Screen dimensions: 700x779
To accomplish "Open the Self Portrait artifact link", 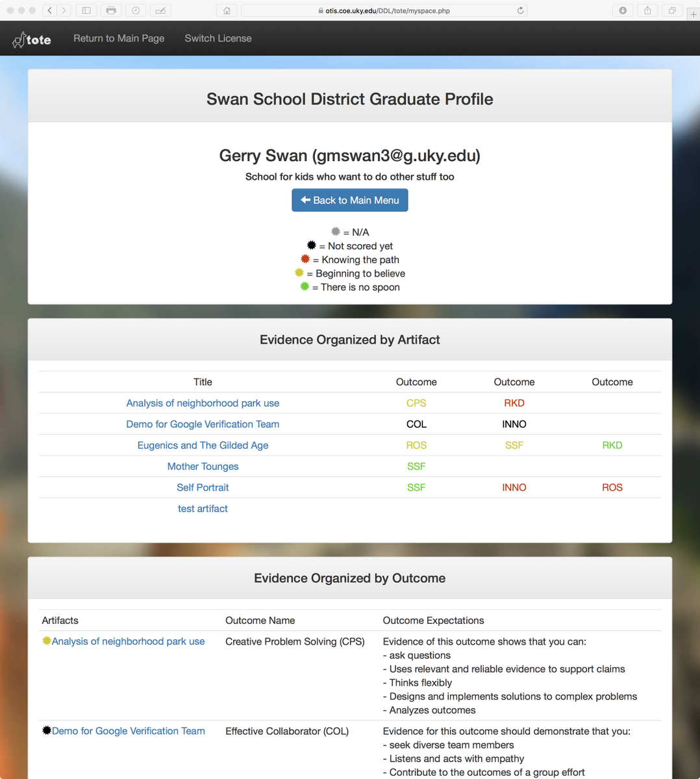I will (x=203, y=488).
